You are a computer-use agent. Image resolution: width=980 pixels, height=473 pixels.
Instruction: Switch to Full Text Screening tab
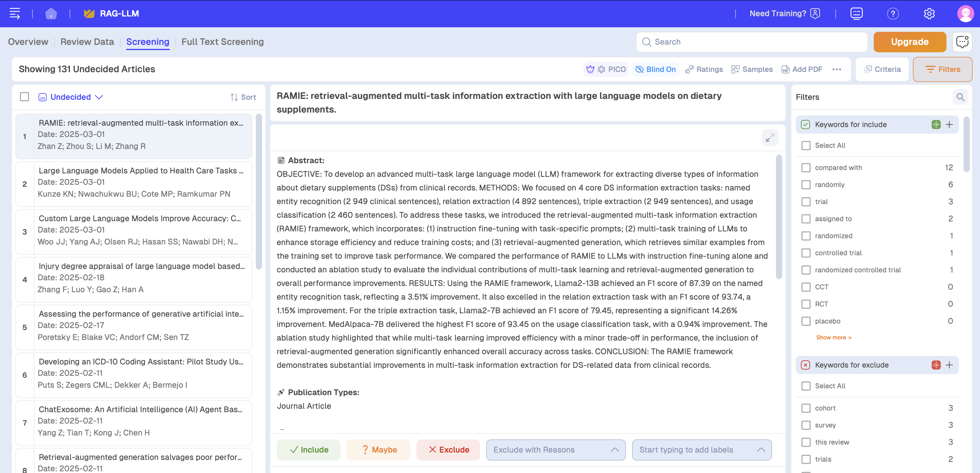point(222,42)
